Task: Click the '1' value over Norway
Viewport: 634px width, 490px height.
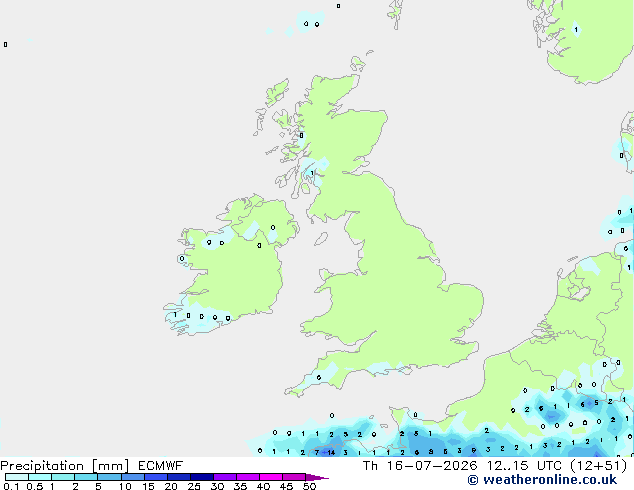Action: pos(576,30)
